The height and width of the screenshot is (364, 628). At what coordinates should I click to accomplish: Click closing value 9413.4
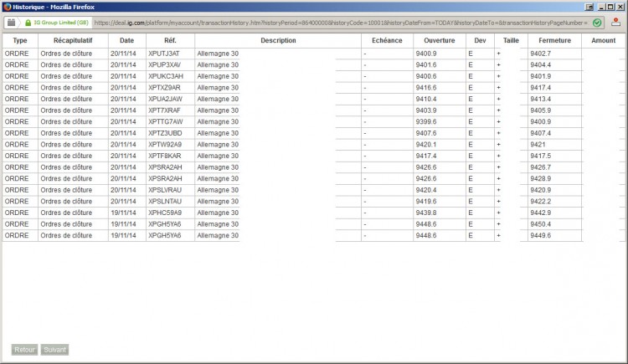click(x=540, y=99)
